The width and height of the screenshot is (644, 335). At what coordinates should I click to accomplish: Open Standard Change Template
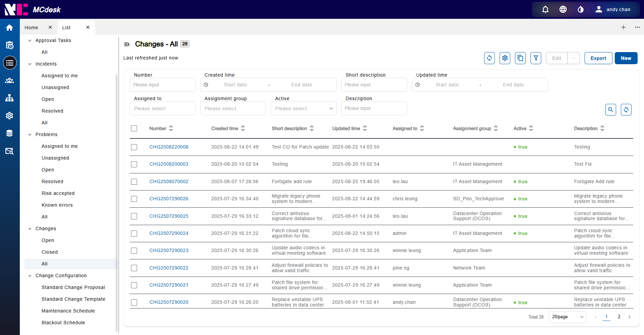pyautogui.click(x=74, y=299)
